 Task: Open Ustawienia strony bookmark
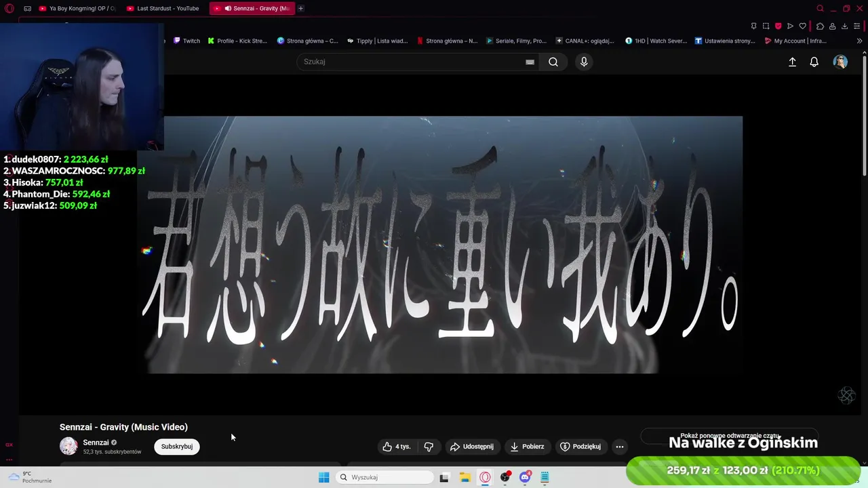pyautogui.click(x=725, y=41)
